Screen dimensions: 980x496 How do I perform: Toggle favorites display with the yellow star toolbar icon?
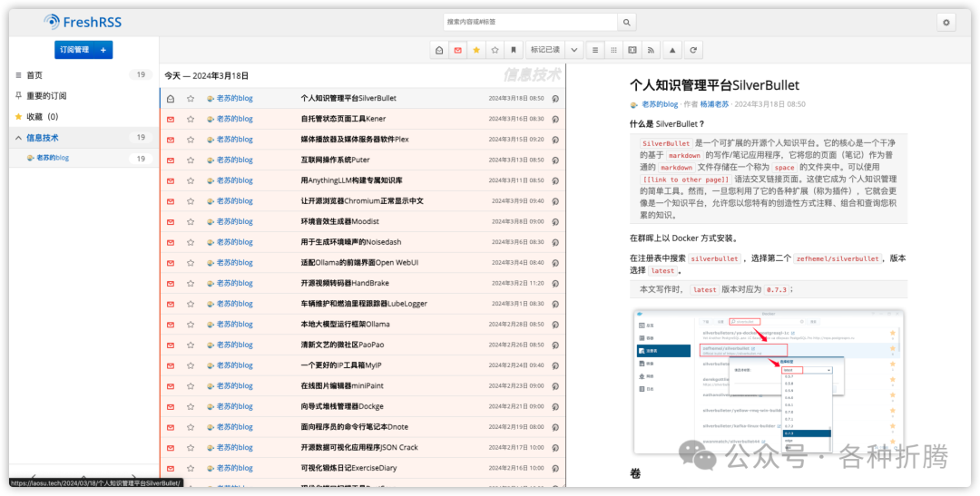(476, 50)
